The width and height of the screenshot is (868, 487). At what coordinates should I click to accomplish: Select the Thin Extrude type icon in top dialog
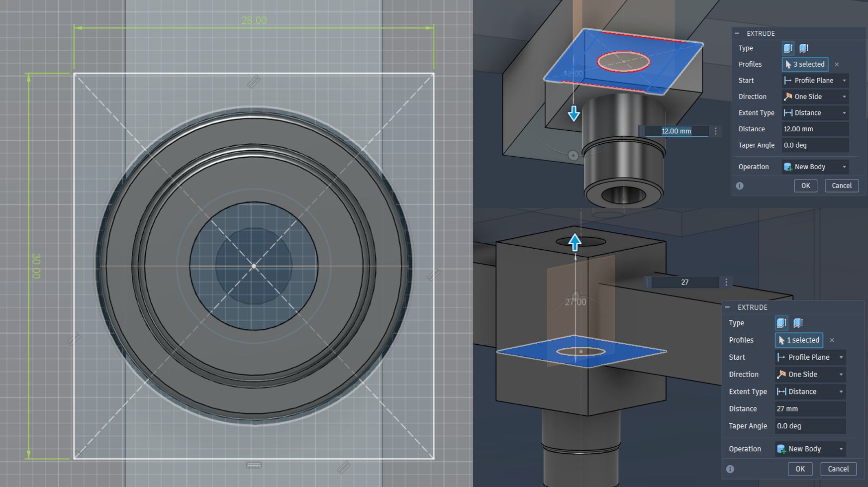[804, 48]
